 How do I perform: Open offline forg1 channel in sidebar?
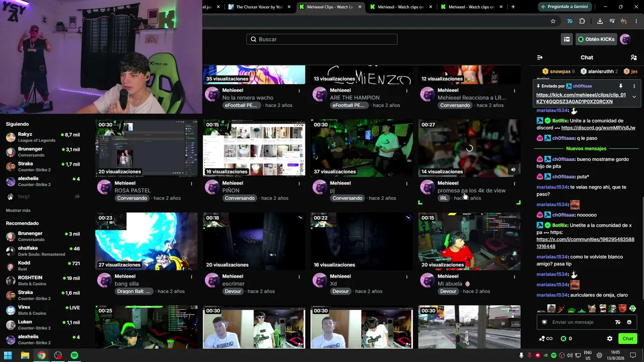[43, 197]
